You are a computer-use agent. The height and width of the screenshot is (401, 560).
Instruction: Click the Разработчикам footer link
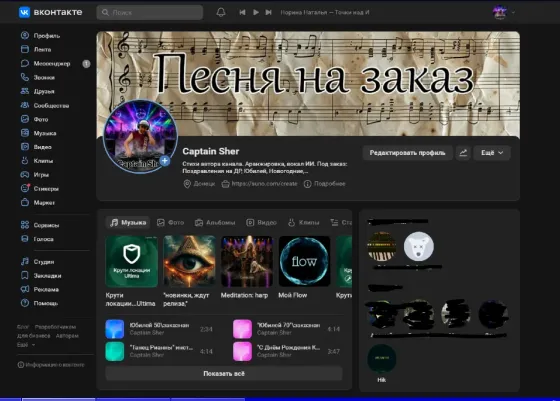(x=55, y=327)
